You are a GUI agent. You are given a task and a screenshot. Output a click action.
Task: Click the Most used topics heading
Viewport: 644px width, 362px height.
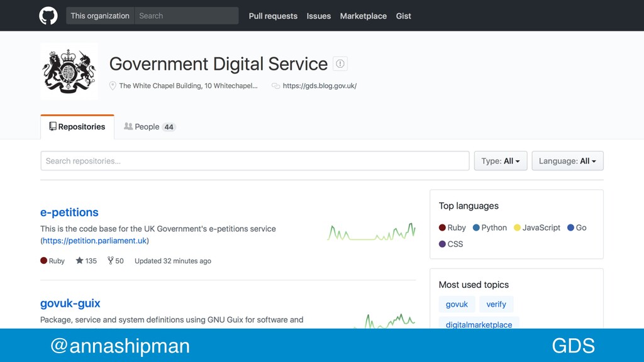[x=474, y=285]
